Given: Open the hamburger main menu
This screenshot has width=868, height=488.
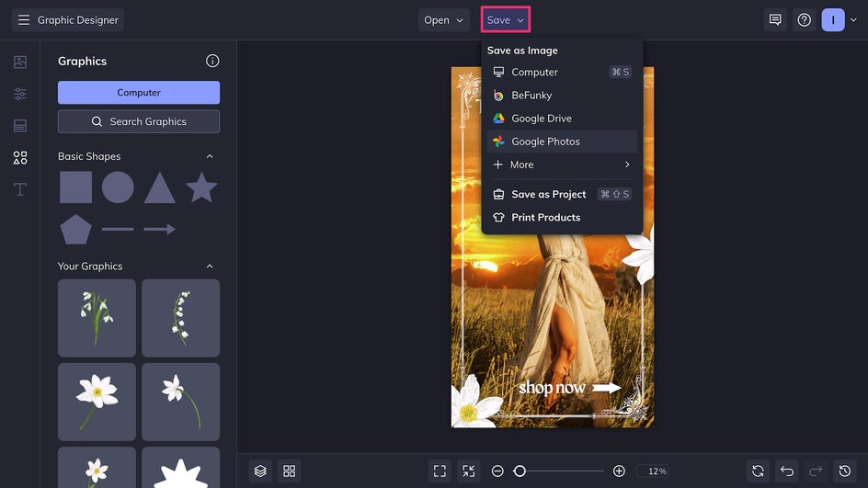Looking at the screenshot, I should click(x=23, y=20).
